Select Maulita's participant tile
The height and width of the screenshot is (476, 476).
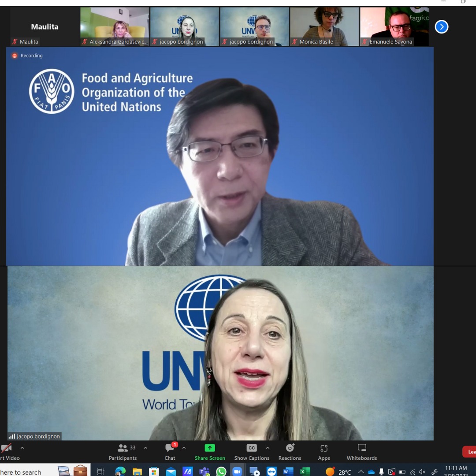point(45,26)
